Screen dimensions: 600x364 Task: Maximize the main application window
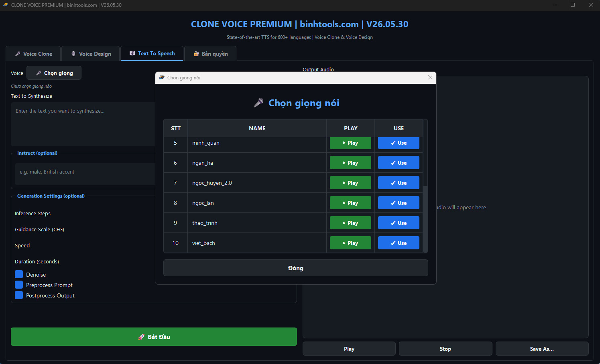tap(573, 5)
